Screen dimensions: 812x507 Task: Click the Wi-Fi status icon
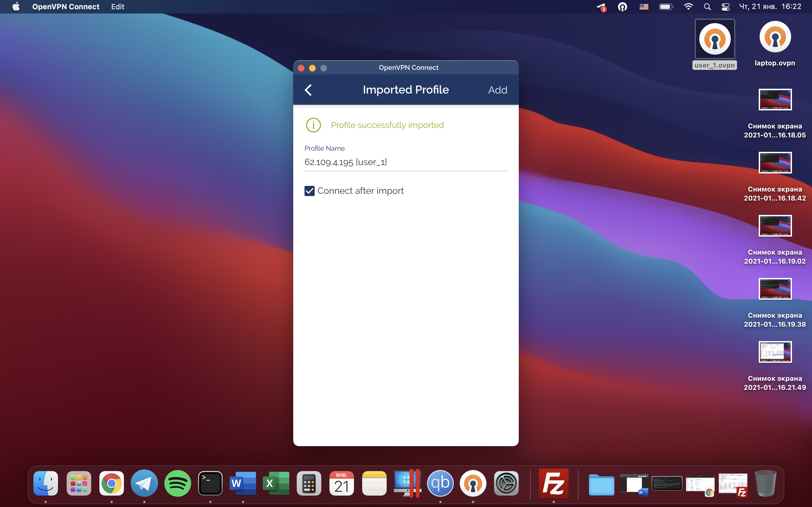pyautogui.click(x=688, y=7)
